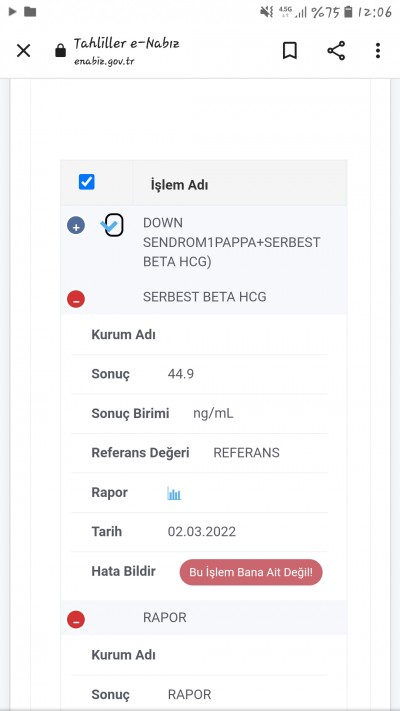Tap the REFERANS reference value text
400x711 pixels.
pyautogui.click(x=246, y=453)
